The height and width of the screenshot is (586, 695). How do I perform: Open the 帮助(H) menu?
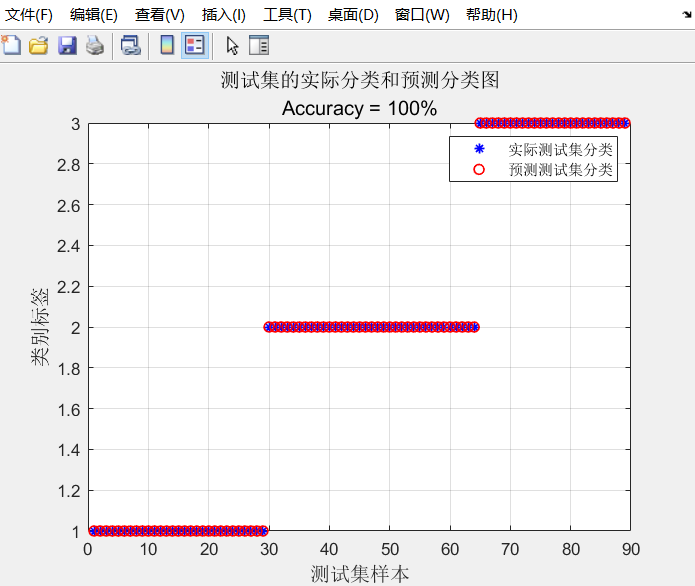[x=492, y=15]
